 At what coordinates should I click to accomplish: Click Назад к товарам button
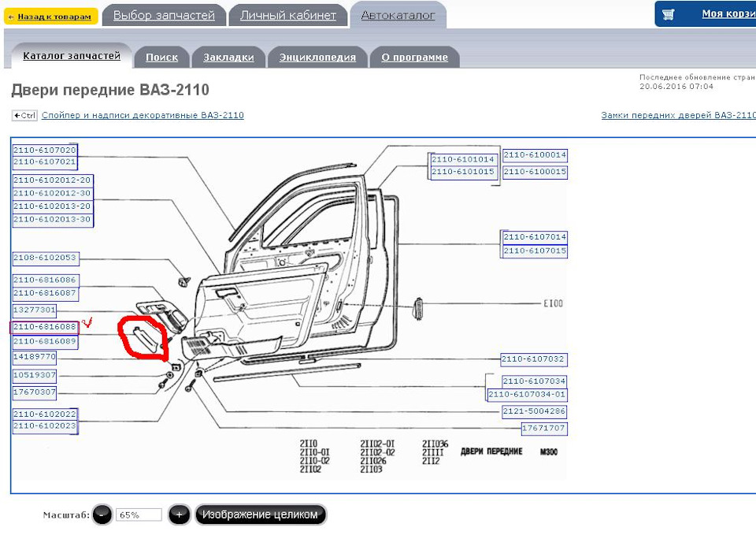tap(50, 17)
